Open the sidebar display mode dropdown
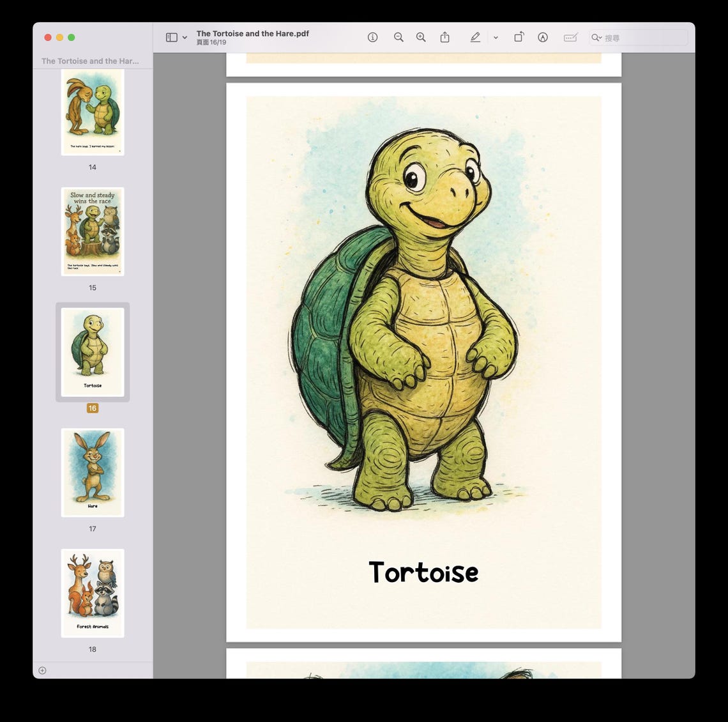 [x=185, y=37]
